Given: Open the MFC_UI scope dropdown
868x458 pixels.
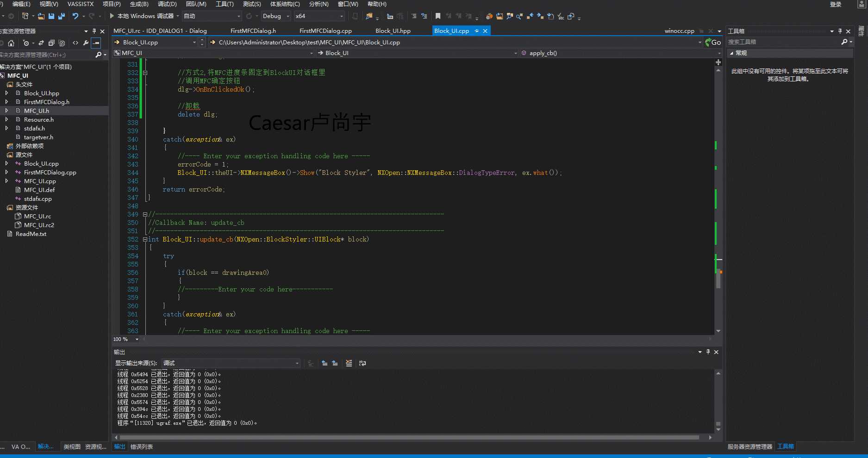Looking at the screenshot, I should point(213,53).
